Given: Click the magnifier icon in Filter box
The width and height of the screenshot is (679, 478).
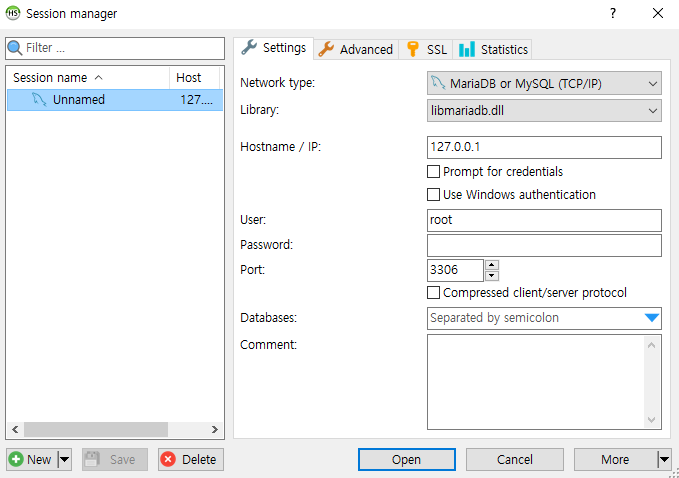Looking at the screenshot, I should pos(15,48).
